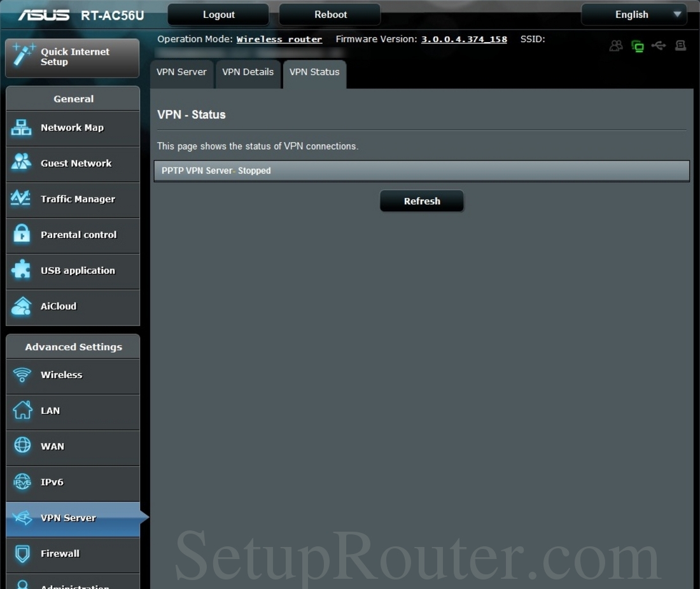Click the USB application puzzle icon

tap(21, 270)
